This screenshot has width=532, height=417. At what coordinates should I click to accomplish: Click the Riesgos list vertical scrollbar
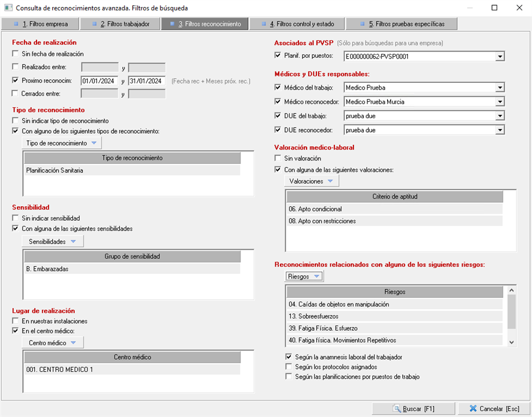(511, 316)
